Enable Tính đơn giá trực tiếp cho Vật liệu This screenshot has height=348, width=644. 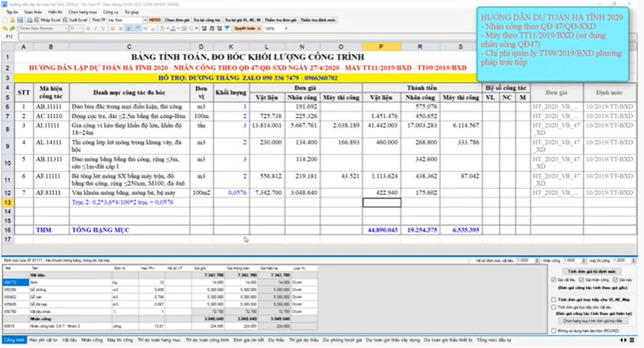(x=554, y=307)
